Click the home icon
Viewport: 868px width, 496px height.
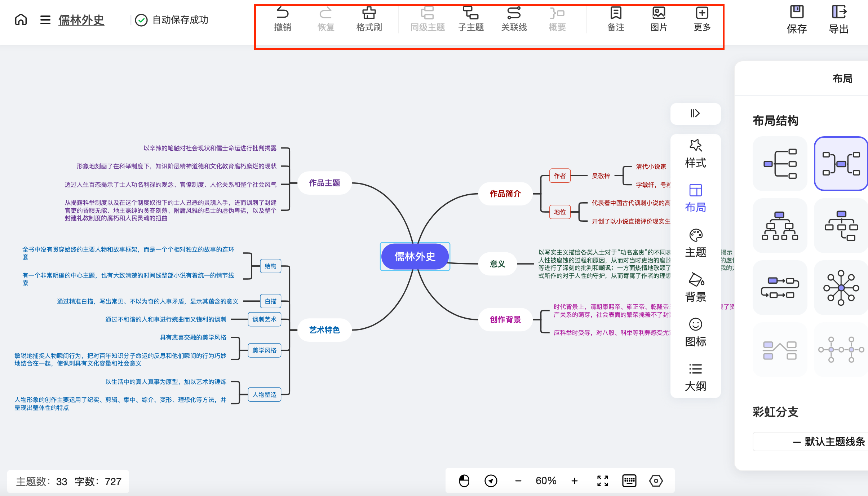21,19
